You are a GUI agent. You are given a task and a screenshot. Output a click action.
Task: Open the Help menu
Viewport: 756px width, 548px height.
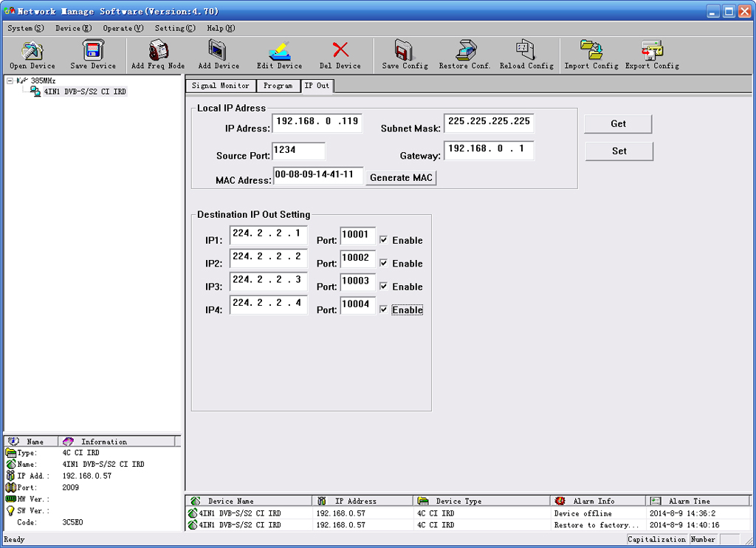click(x=221, y=29)
